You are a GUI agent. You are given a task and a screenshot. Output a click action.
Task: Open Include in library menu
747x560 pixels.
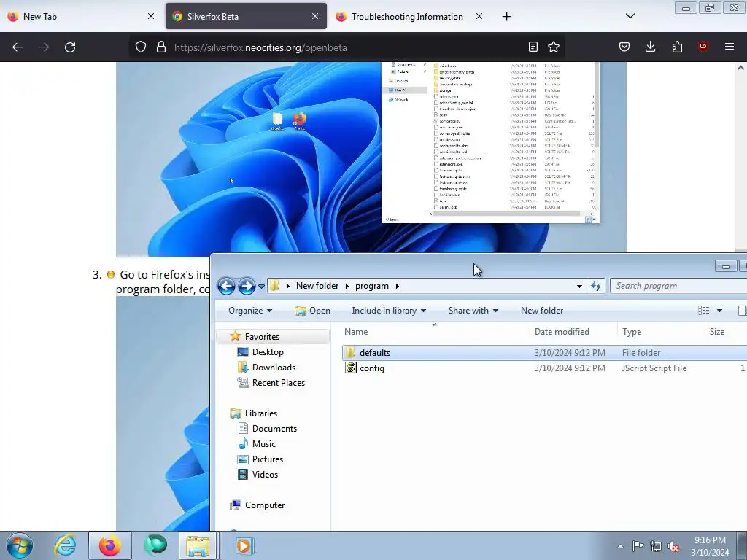(389, 311)
